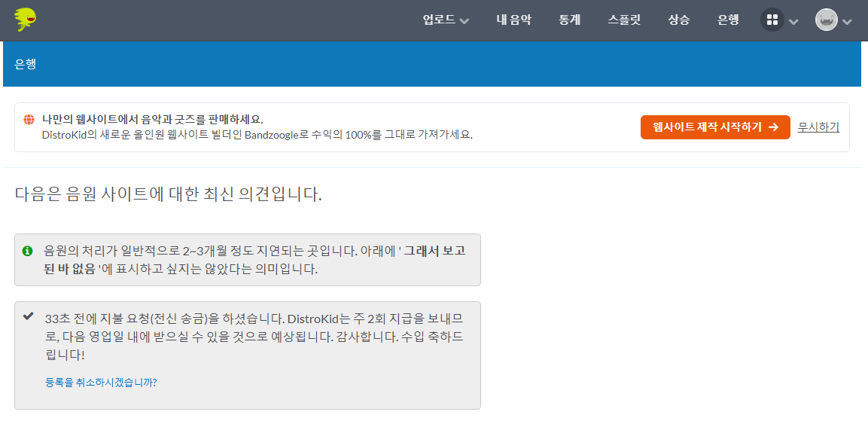868x421 pixels.
Task: Expand chevron next to apps grid icon
Action: 793,22
